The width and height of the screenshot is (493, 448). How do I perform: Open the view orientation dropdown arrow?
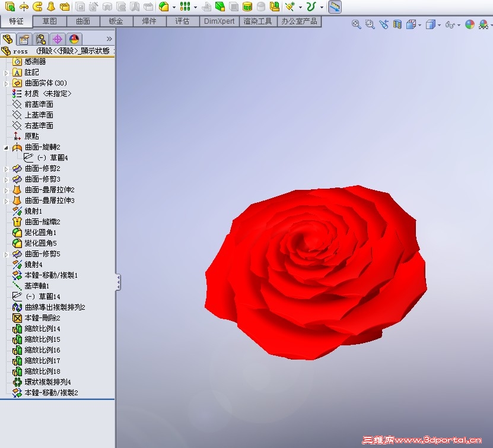419,25
